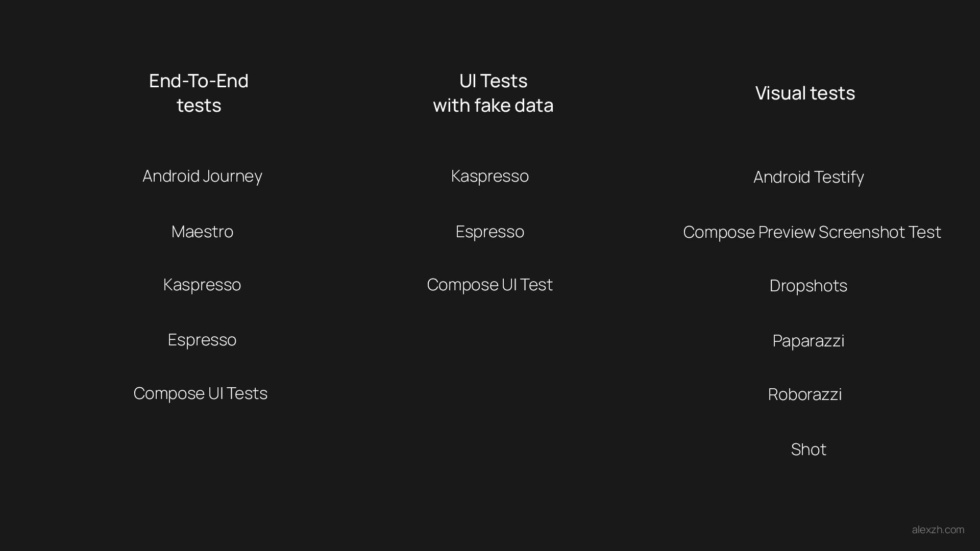980x551 pixels.
Task: Select the UI Tests with fake data heading
Action: coord(493,93)
